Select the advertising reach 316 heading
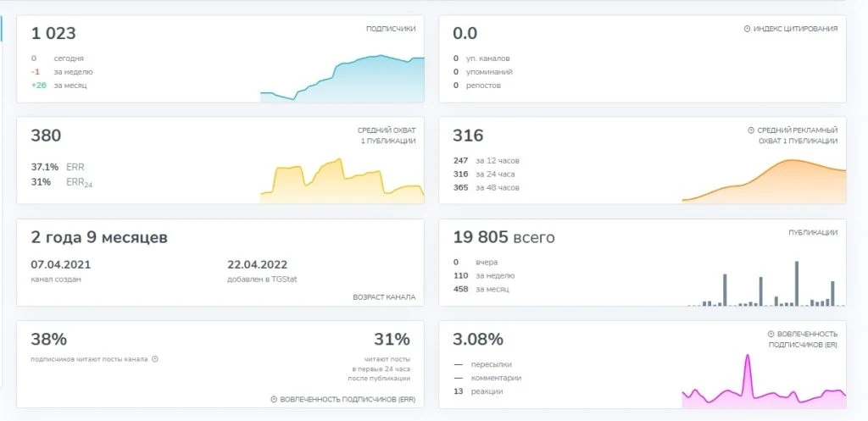Viewport: 868px width, 421px height. pyautogui.click(x=468, y=136)
